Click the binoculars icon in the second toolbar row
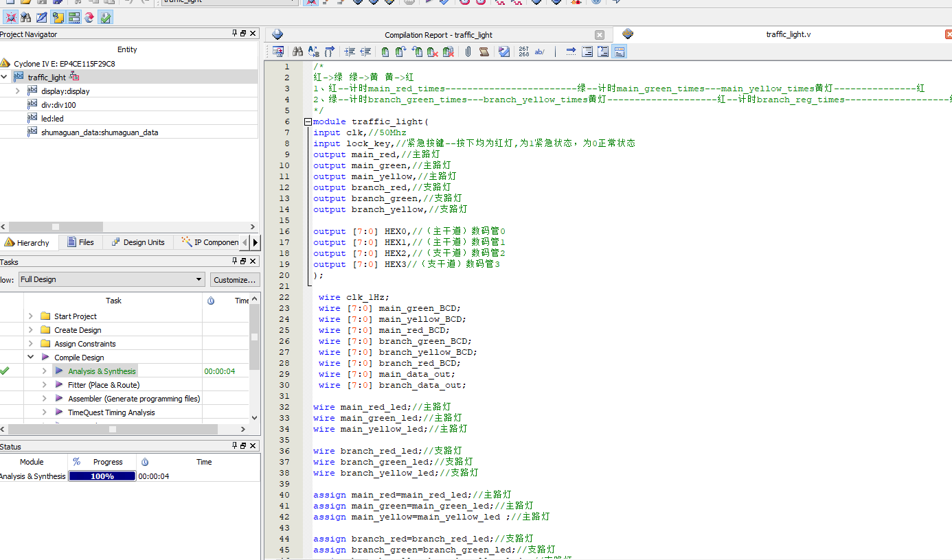 [26, 17]
